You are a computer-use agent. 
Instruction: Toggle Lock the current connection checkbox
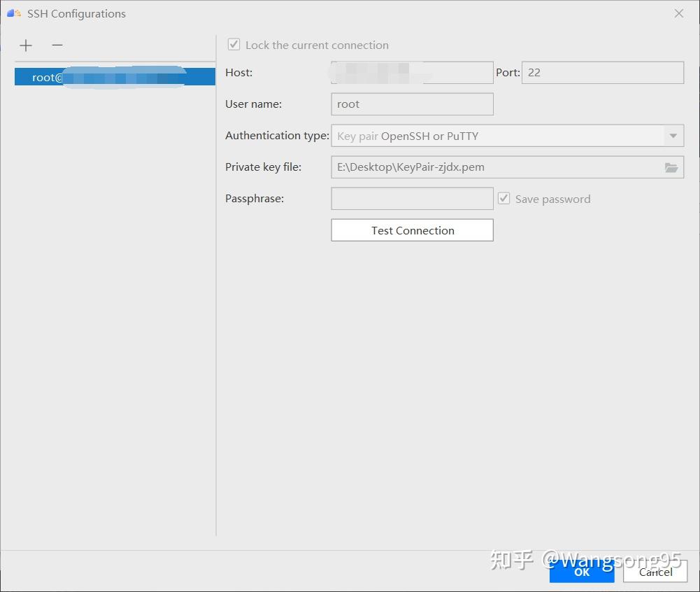[234, 45]
